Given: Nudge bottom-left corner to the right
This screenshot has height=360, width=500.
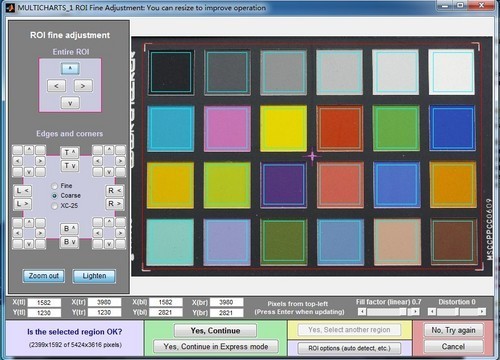Looking at the screenshot, I should click(40, 233).
